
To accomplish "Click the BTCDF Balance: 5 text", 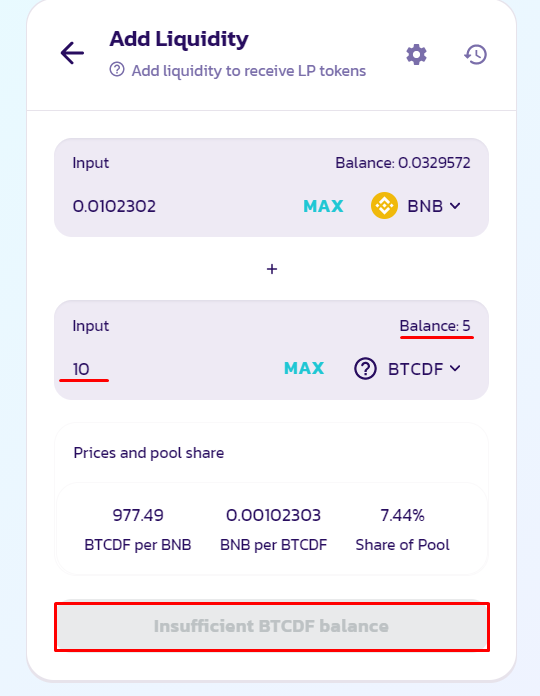I will [435, 326].
